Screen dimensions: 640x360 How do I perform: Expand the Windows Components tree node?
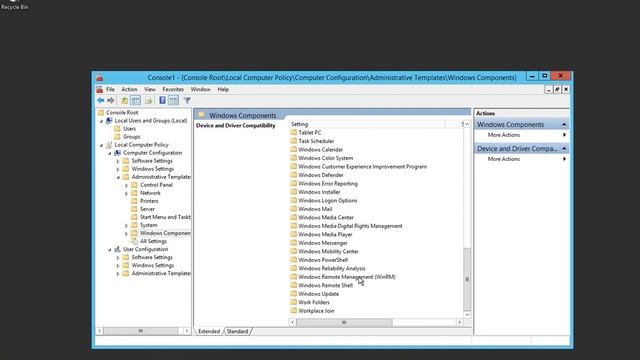point(127,233)
